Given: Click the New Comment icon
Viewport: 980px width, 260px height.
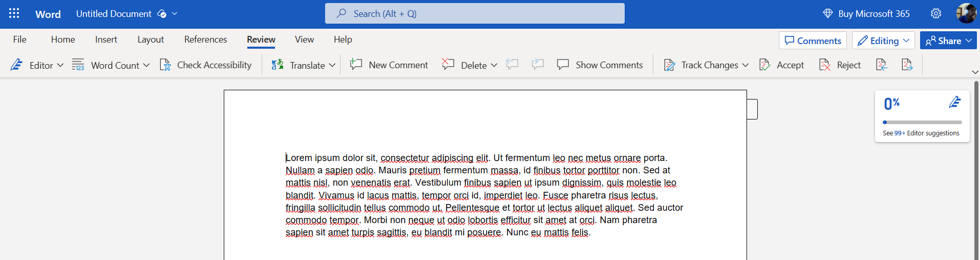Looking at the screenshot, I should point(356,64).
